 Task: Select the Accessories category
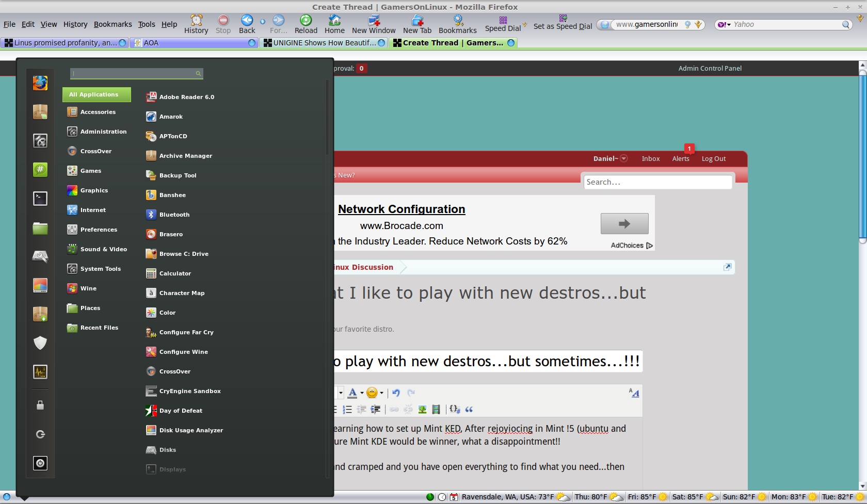(91, 112)
